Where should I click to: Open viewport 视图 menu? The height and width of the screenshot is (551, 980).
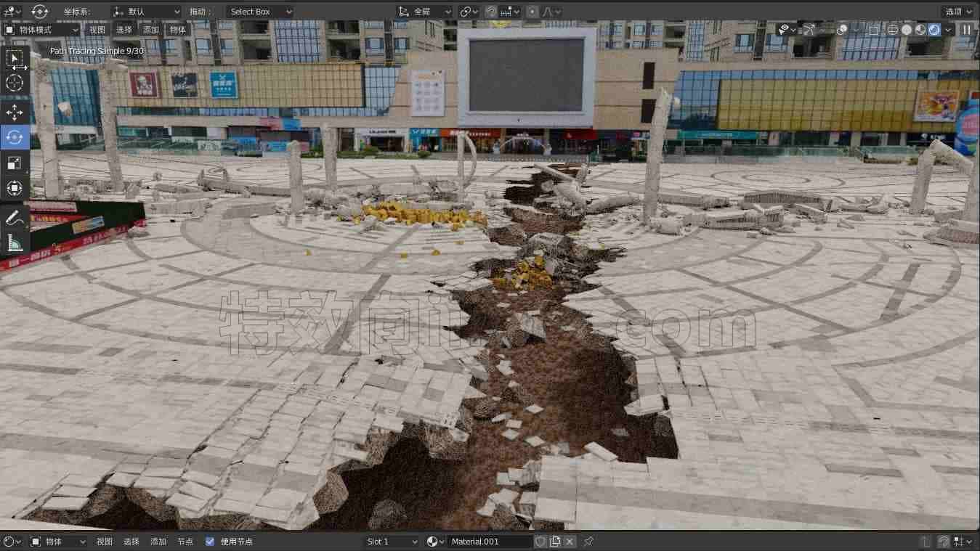(97, 30)
